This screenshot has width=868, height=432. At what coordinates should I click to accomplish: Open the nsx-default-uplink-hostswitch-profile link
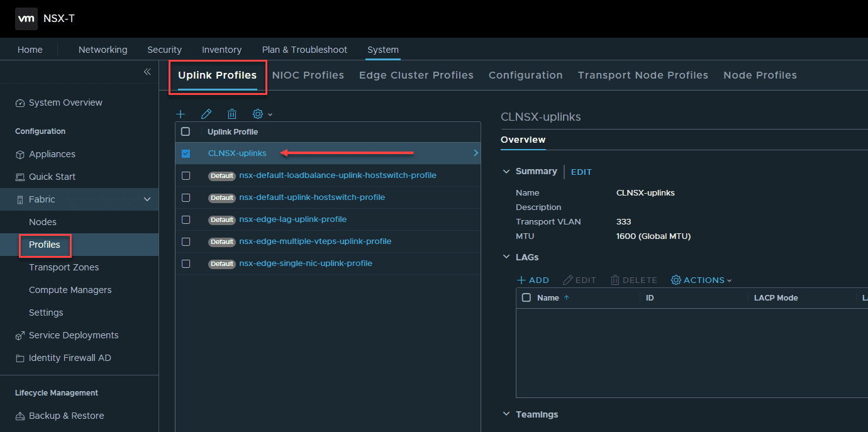312,197
